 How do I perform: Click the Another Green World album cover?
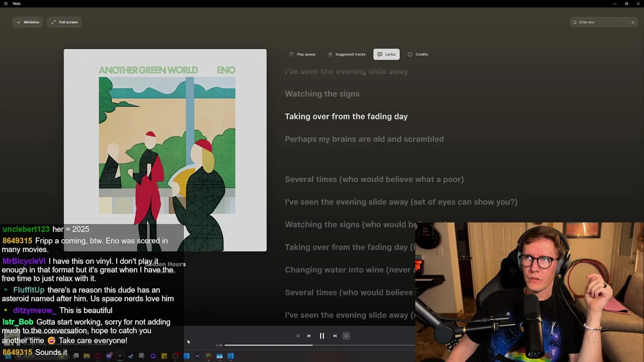[x=165, y=150]
